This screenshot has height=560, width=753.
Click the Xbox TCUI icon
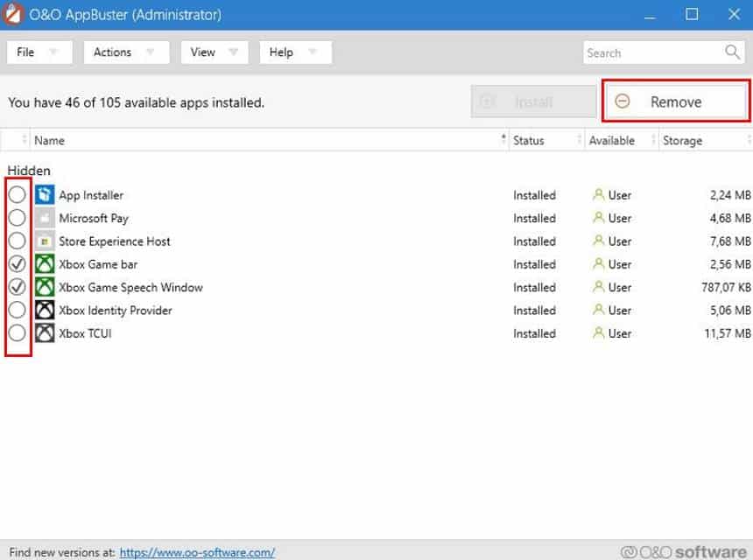(45, 333)
